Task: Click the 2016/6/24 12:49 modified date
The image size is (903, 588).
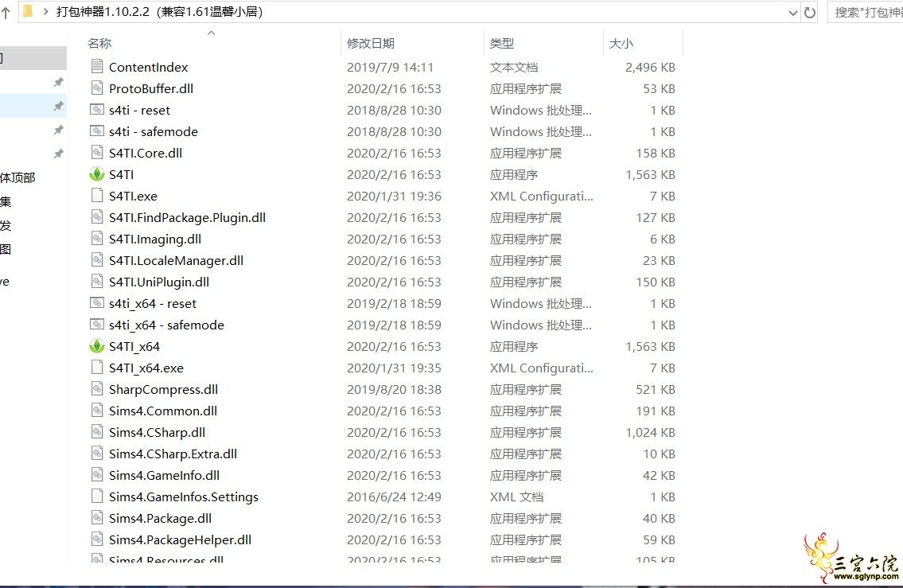Action: (394, 496)
